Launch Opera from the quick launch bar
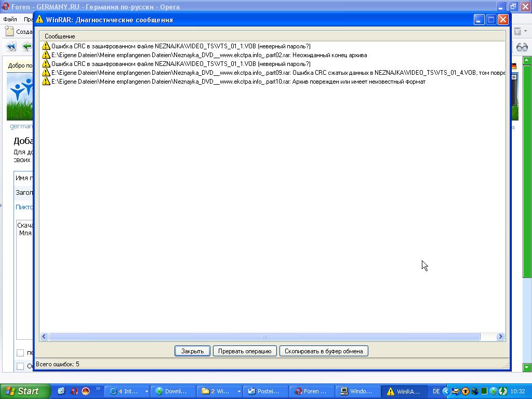The width and height of the screenshot is (532, 399). tap(74, 391)
